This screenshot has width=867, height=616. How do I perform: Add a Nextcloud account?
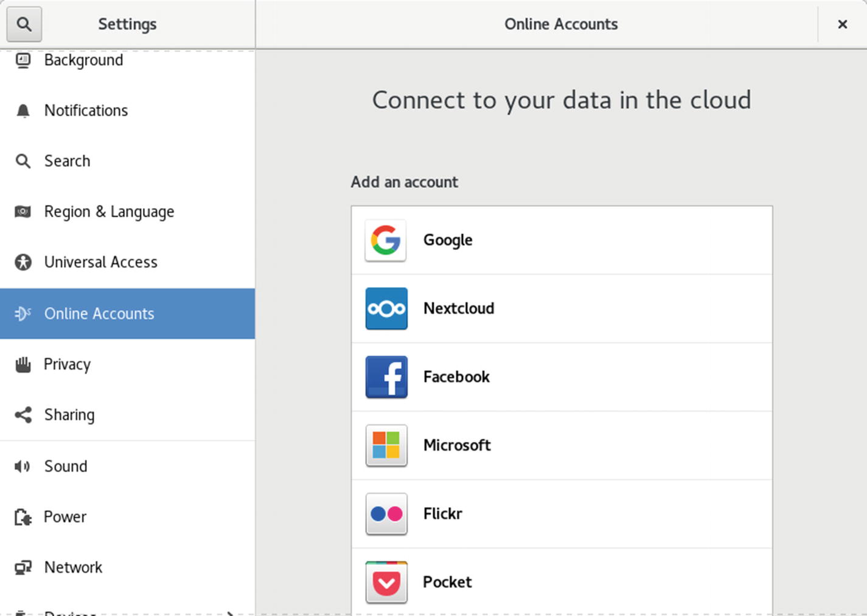point(562,308)
